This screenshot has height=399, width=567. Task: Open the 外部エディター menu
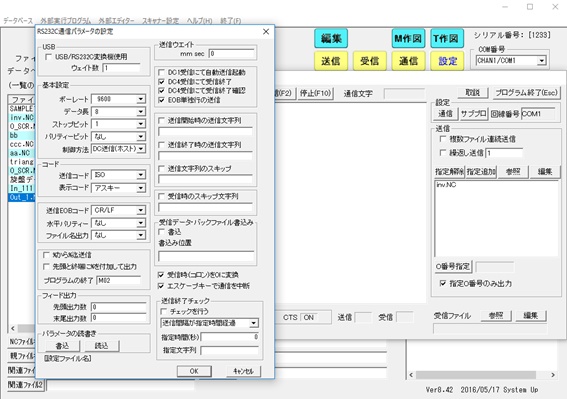(x=116, y=21)
